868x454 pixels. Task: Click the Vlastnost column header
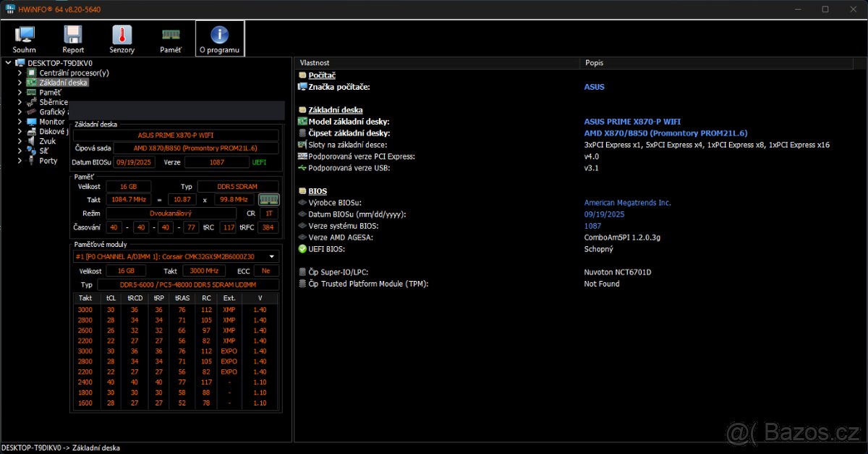[x=315, y=63]
